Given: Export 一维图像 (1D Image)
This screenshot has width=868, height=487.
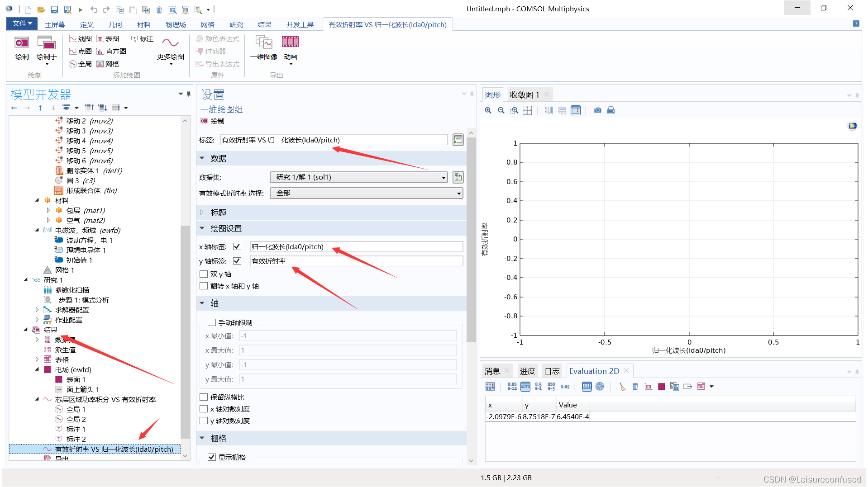Looking at the screenshot, I should (264, 48).
